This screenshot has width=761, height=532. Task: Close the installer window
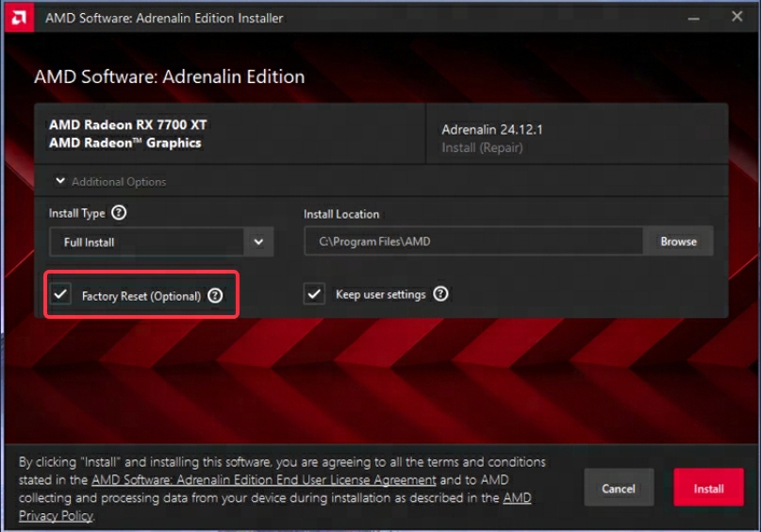pos(736,17)
